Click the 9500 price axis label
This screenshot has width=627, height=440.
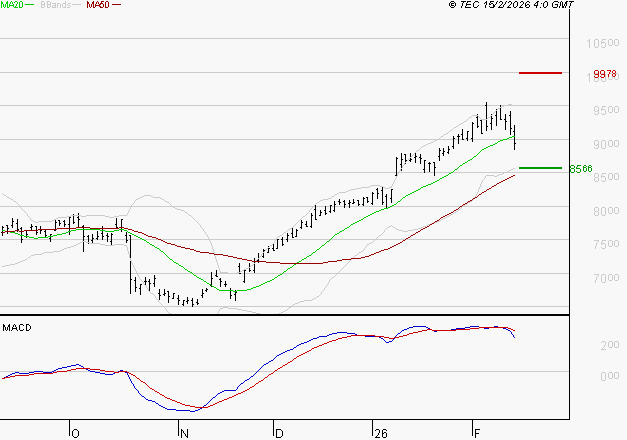606,110
